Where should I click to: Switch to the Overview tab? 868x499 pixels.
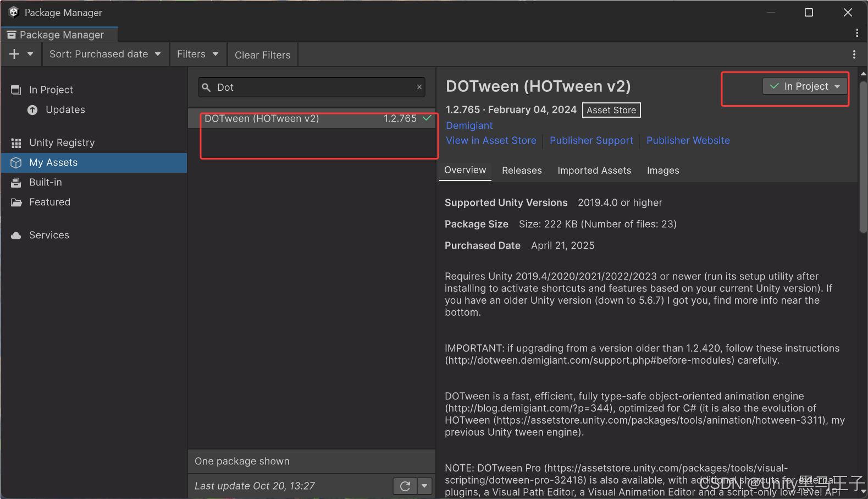pos(465,170)
